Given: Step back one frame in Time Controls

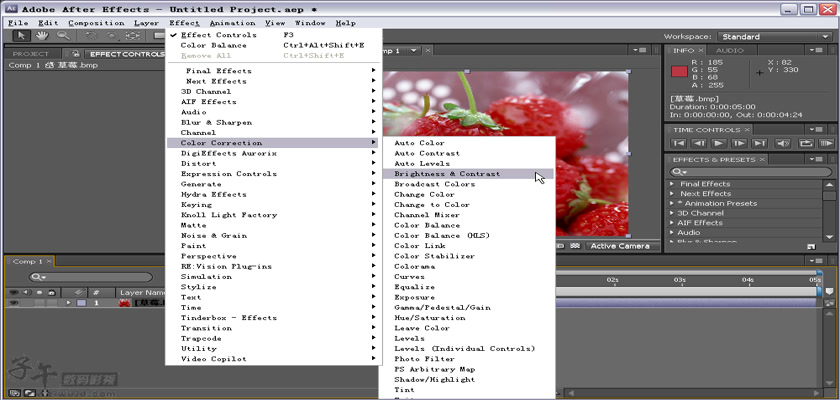Looking at the screenshot, I should point(699,144).
